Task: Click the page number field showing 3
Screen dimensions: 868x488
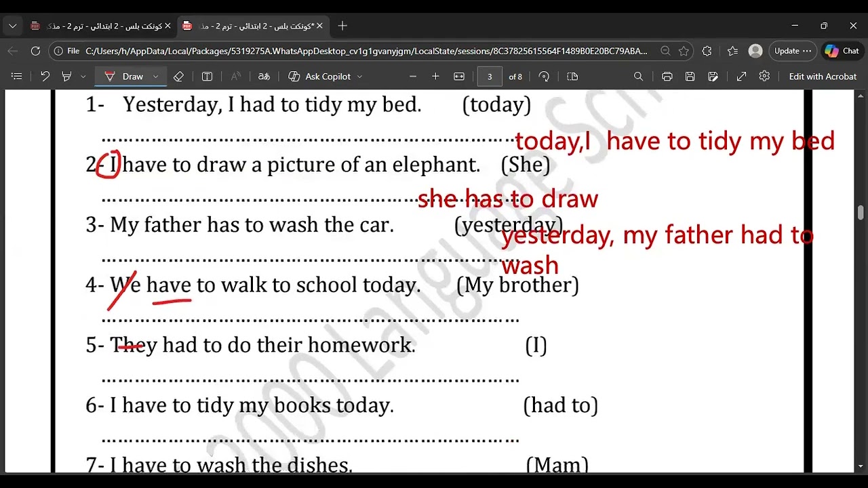Action: [490, 77]
